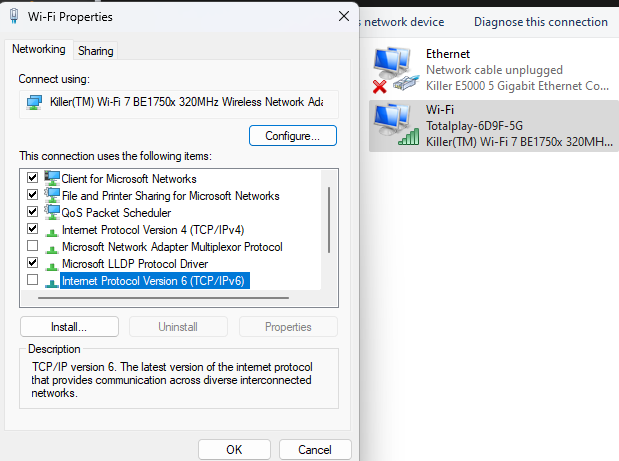Click the File and Printer Sharing item icon
Image resolution: width=619 pixels, height=461 pixels.
(52, 195)
